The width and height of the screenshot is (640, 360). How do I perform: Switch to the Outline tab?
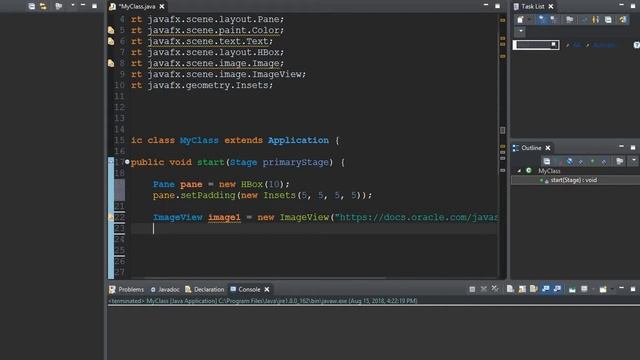(531, 148)
